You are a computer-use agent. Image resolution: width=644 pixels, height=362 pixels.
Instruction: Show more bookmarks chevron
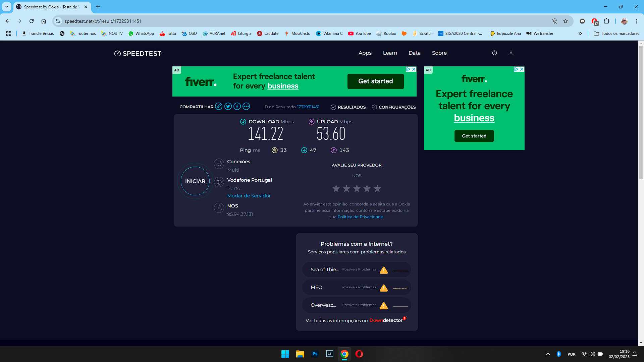[x=580, y=34]
